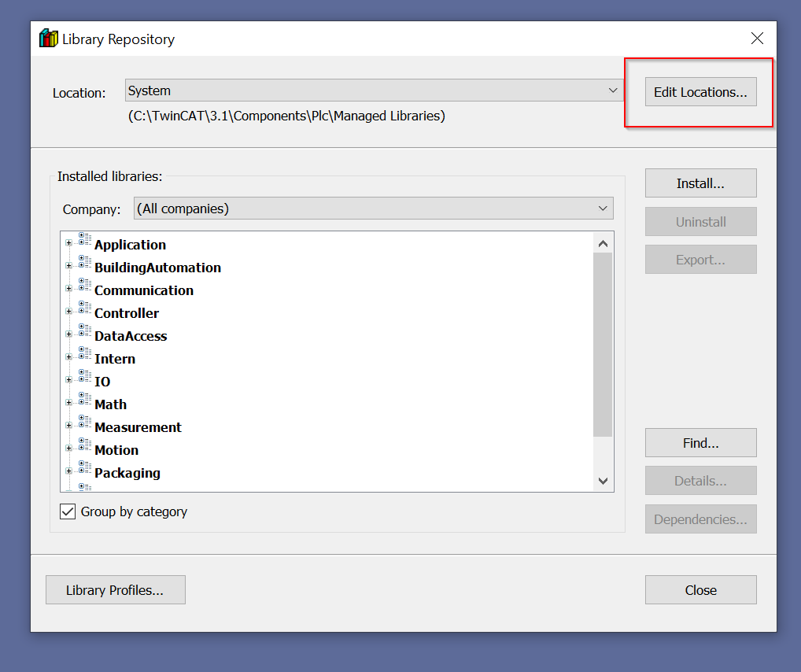Click the library list scrollbar thumb

603,345
